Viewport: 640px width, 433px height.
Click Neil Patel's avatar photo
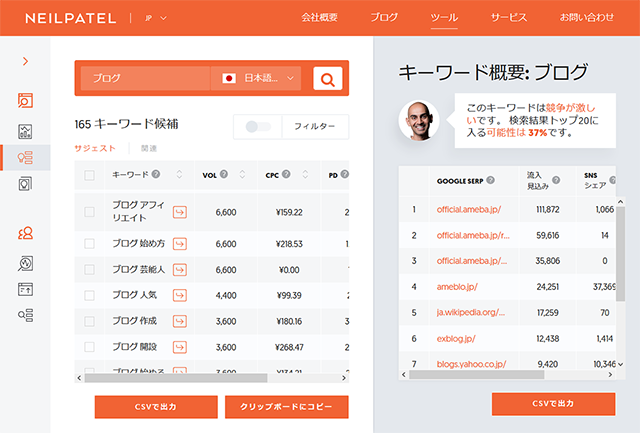pos(419,120)
